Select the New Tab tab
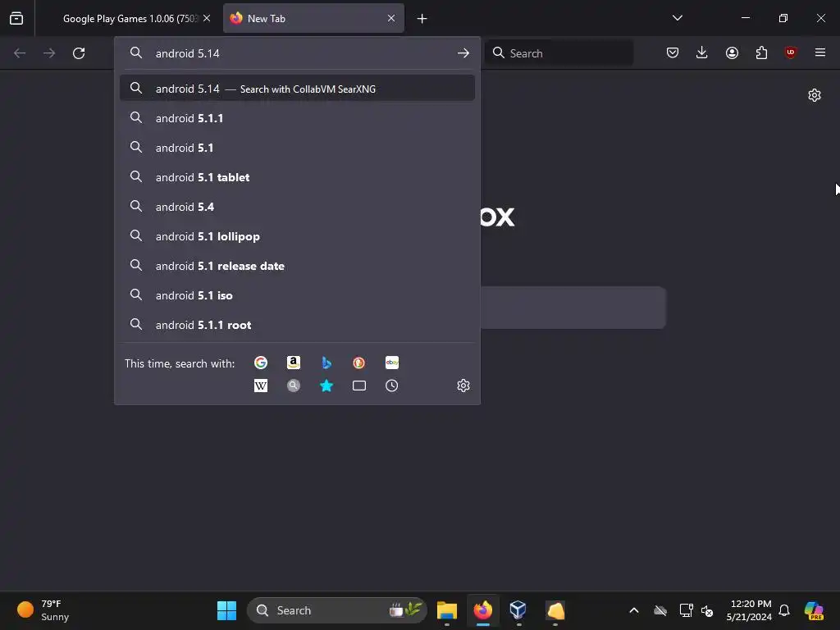Image resolution: width=840 pixels, height=630 pixels. pyautogui.click(x=313, y=18)
